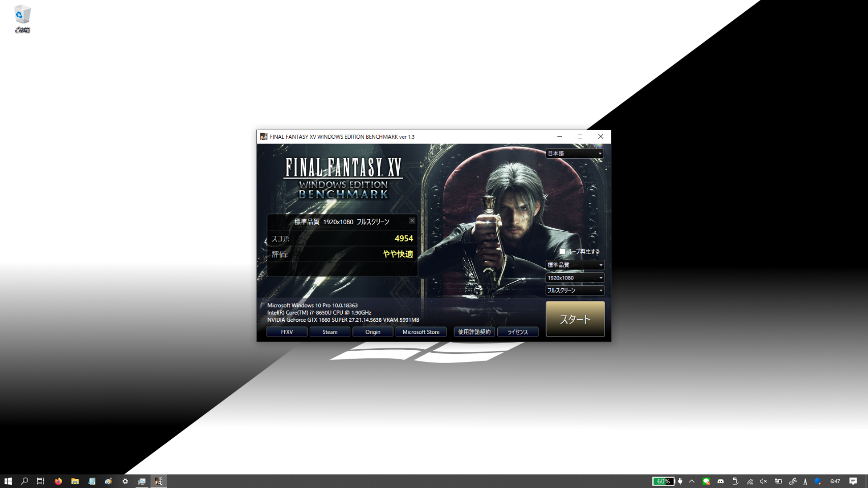Open the Recycle Bin desktop icon
Screen dimensions: 868x488
[22, 19]
